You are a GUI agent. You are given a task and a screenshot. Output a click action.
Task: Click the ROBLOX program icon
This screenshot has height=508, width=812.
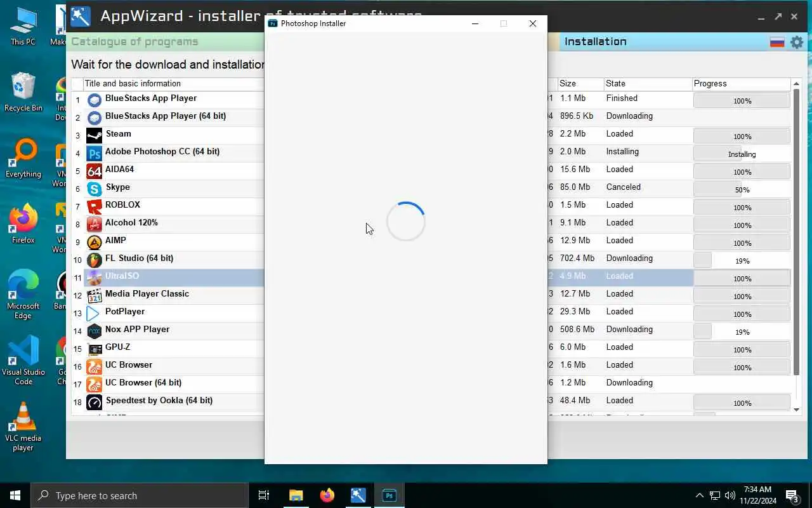pos(94,207)
